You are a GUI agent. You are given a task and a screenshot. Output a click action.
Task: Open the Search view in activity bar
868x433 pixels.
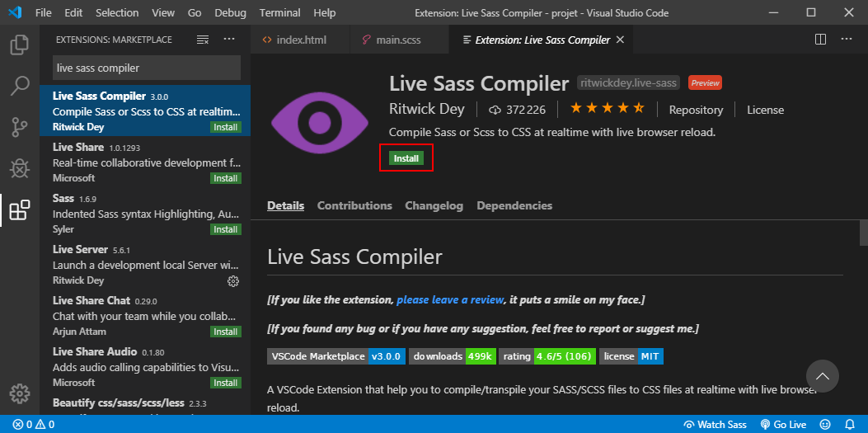pos(20,85)
